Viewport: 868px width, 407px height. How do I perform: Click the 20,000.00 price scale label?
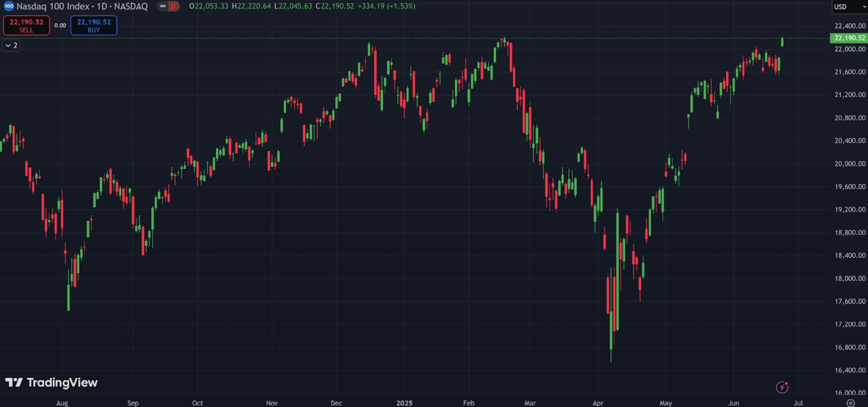coord(850,164)
